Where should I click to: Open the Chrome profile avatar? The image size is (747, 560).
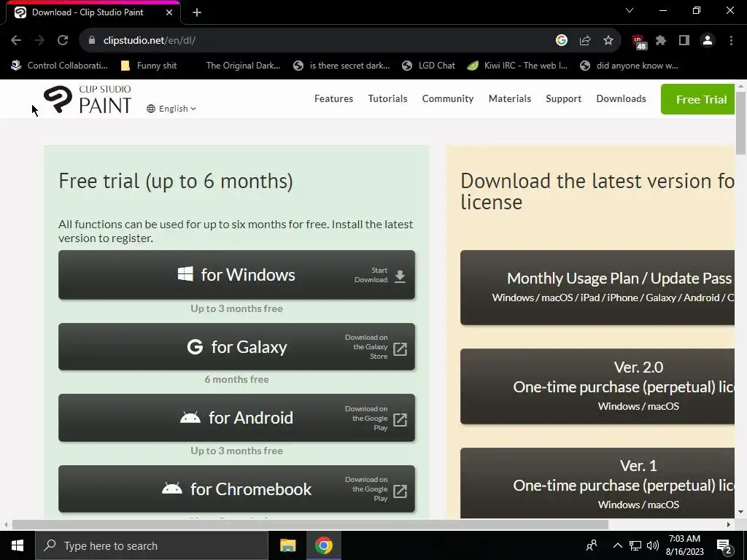tap(708, 41)
